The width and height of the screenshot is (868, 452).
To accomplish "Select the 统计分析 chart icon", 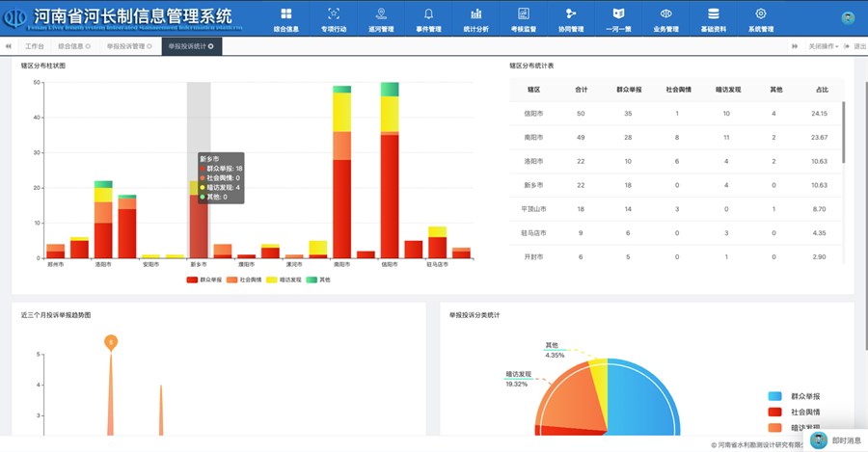I will (x=475, y=13).
